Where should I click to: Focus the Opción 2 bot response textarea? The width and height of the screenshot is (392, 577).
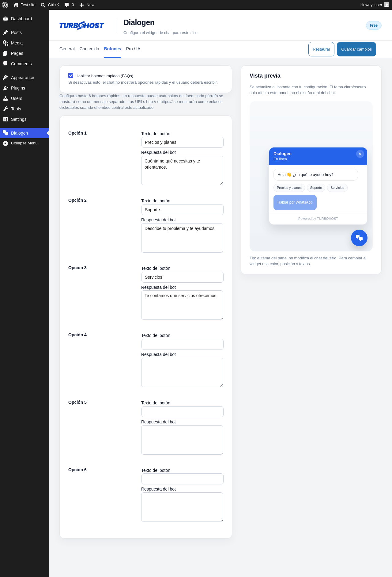[182, 238]
